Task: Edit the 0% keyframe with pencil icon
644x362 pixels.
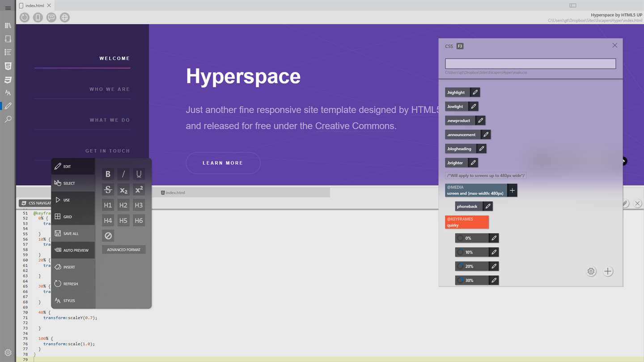Action: [x=494, y=238]
